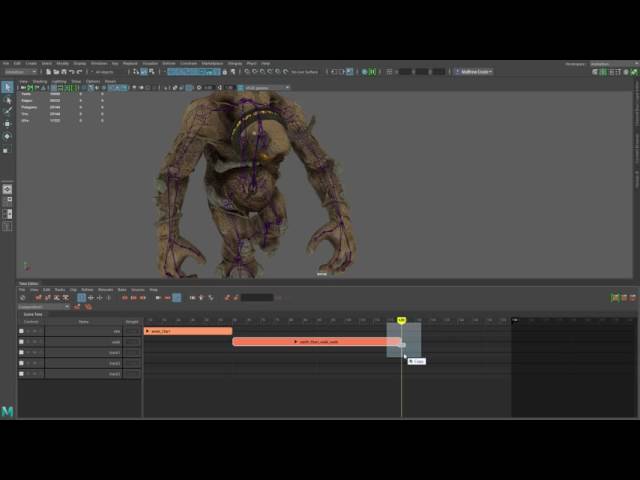This screenshot has height=480, width=640.
Task: Open the Animation menu set dropdown
Action: pos(20,72)
